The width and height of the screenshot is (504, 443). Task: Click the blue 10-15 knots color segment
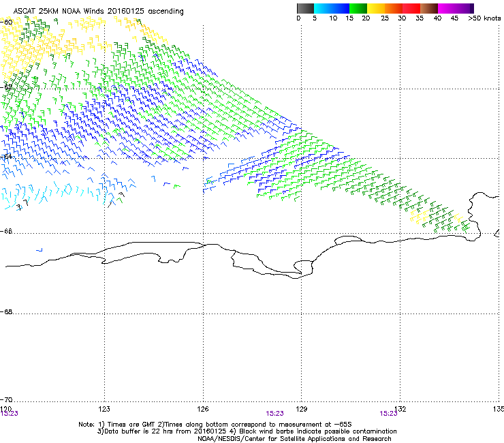341,8
